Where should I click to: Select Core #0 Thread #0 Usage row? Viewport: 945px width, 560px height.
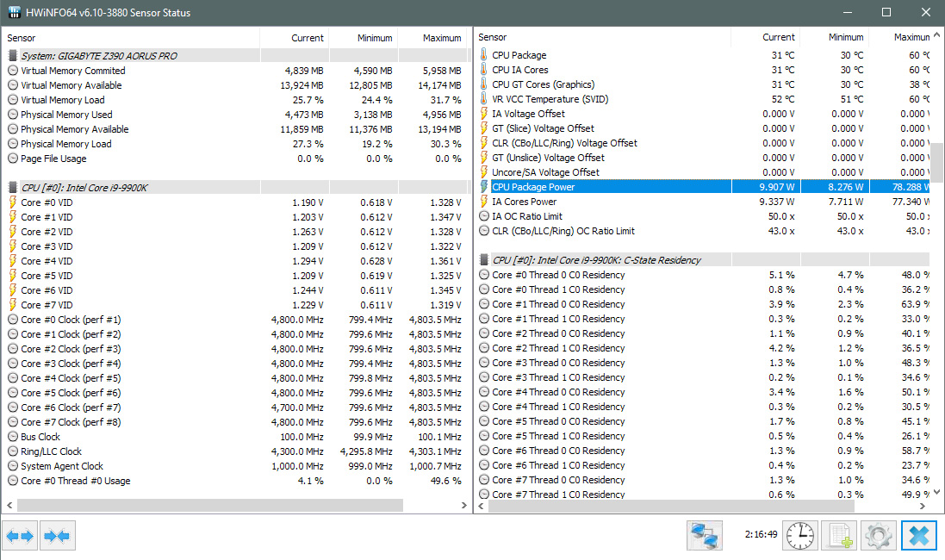click(x=235, y=481)
